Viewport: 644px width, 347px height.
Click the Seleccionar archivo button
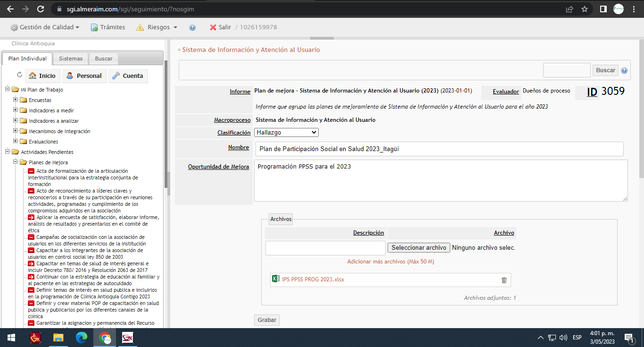pyautogui.click(x=419, y=247)
